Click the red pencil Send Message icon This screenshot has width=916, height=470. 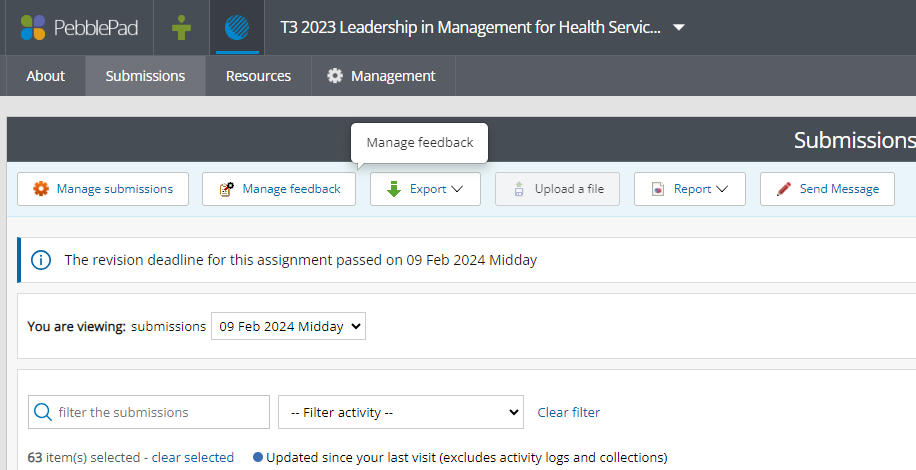(x=784, y=189)
